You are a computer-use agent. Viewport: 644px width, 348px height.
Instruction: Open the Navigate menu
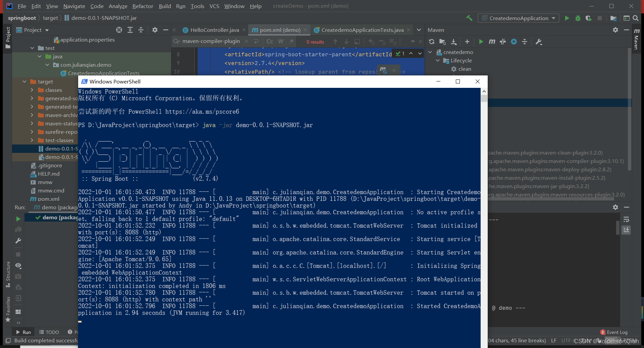click(74, 6)
